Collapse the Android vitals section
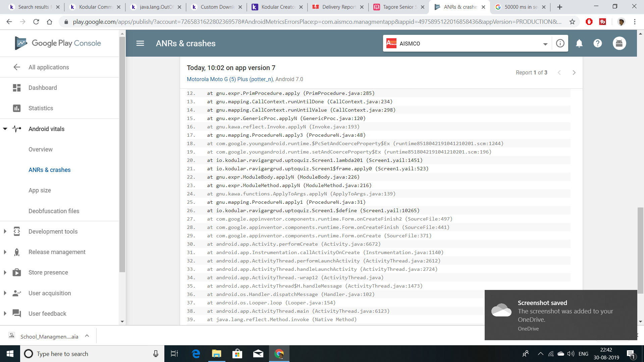The image size is (644, 362). (x=5, y=129)
